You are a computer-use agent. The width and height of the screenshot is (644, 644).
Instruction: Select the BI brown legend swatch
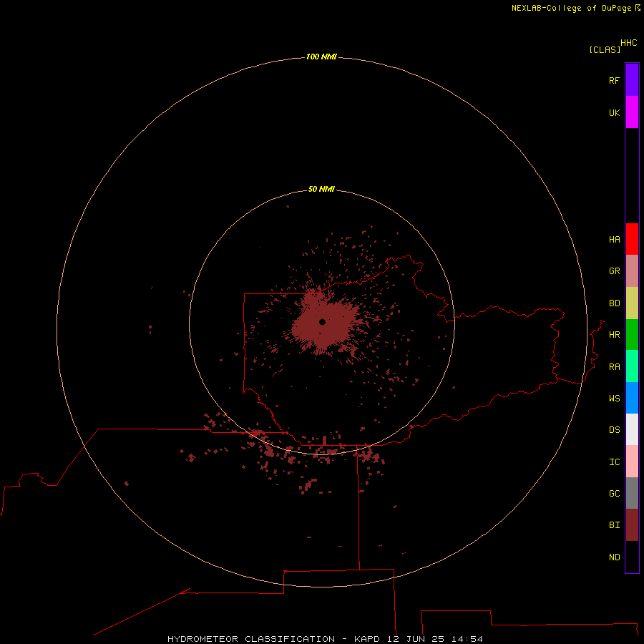coord(632,525)
